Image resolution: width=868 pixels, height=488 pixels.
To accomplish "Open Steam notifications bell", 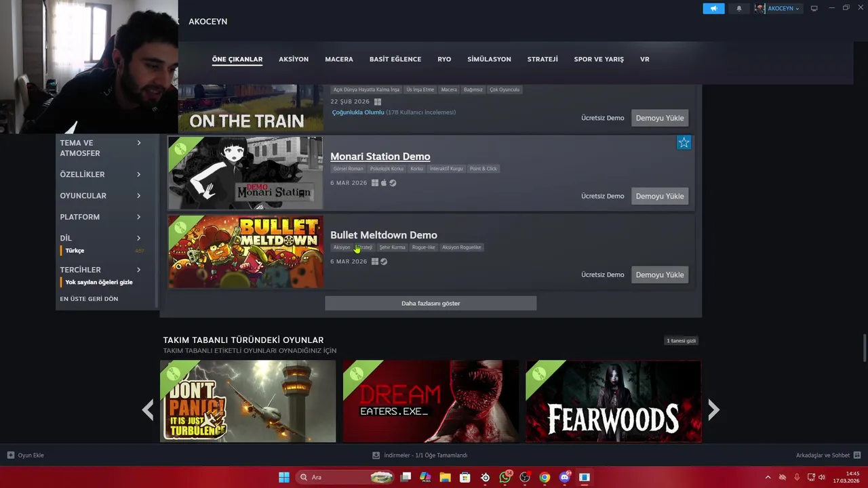I will 739,8.
